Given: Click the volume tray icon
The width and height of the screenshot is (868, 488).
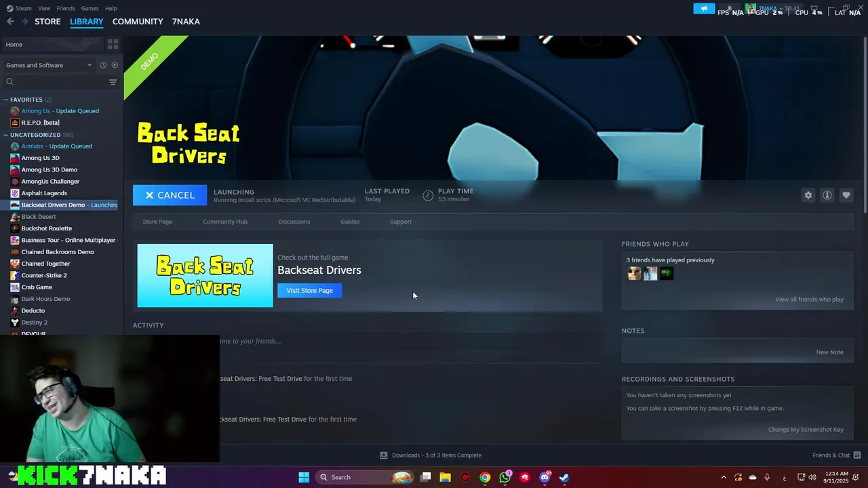Looking at the screenshot, I should [x=814, y=477].
